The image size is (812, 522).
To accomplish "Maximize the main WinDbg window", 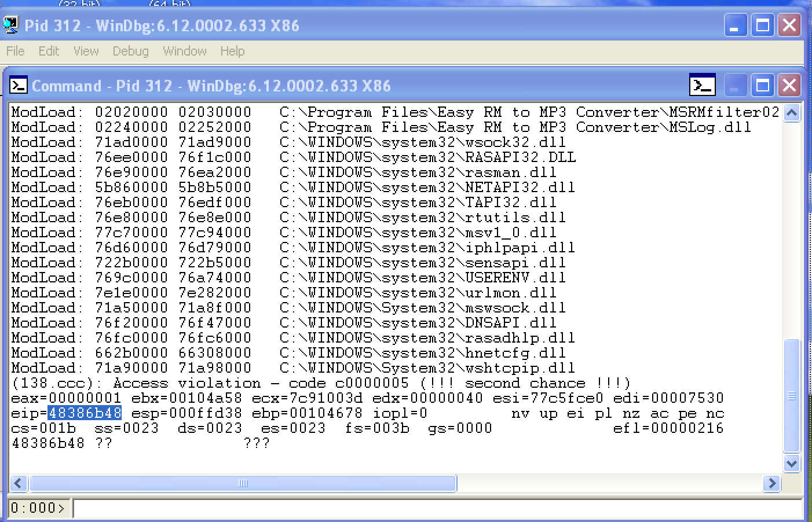I will click(762, 25).
